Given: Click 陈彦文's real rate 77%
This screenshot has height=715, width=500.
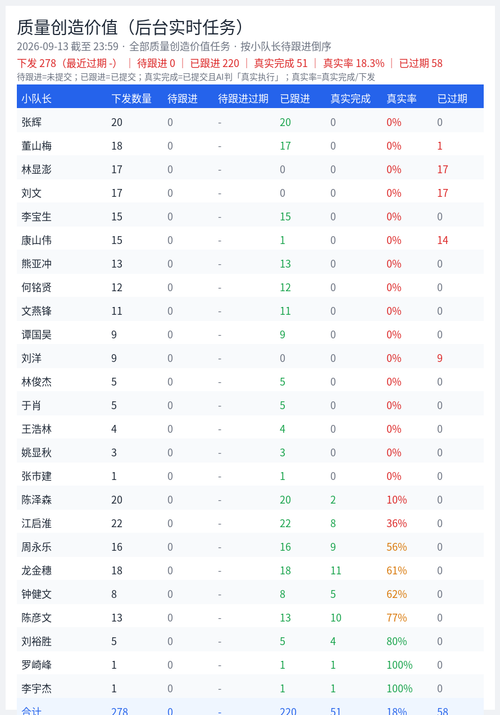Looking at the screenshot, I should (x=397, y=618).
